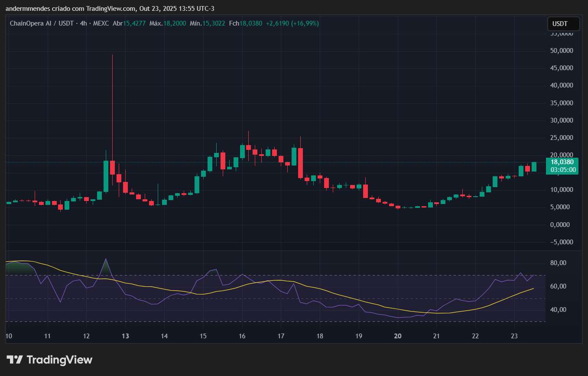The width and height of the screenshot is (588, 376).
Task: Click the tall wick candle near date 12
Action: (x=112, y=108)
